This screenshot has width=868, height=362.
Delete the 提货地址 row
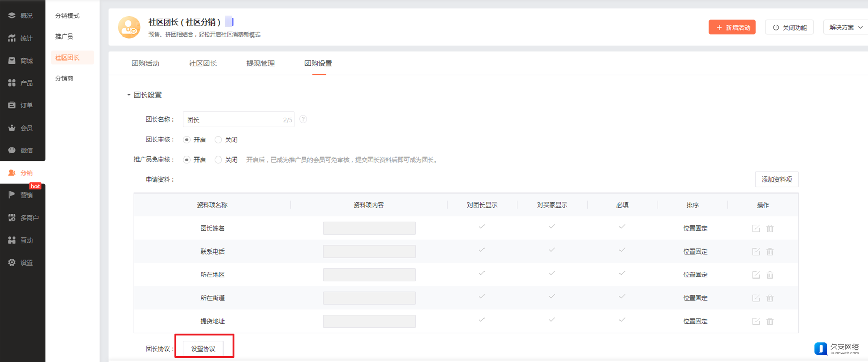[770, 321]
